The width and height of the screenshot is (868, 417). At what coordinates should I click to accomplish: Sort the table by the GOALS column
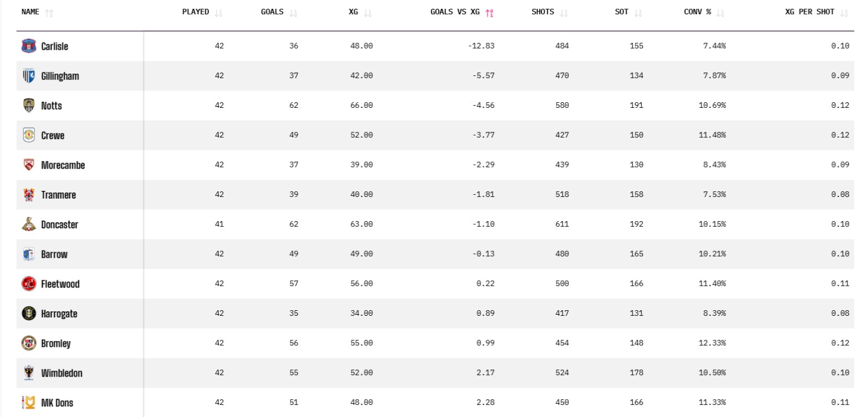point(272,12)
